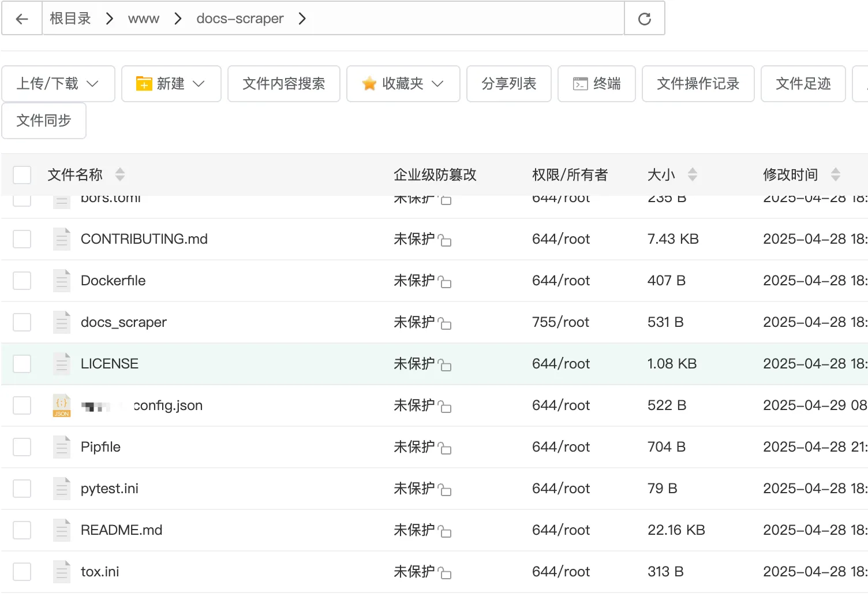Open the tox.ini file name

(x=100, y=572)
